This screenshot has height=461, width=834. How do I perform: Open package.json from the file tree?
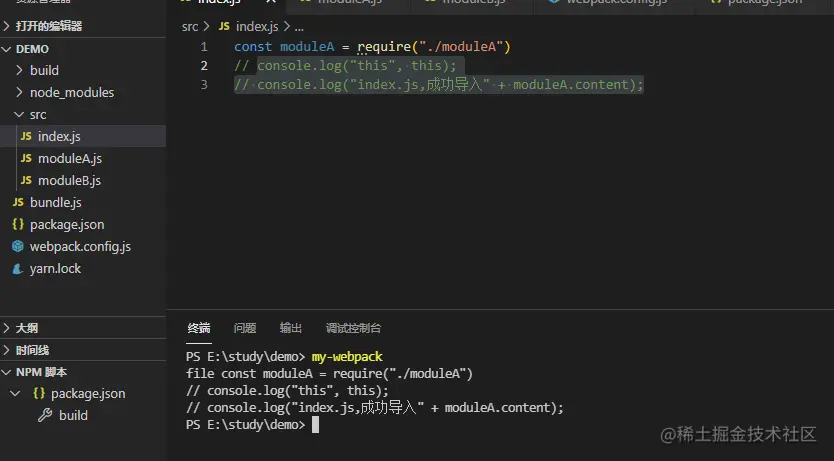(x=67, y=224)
